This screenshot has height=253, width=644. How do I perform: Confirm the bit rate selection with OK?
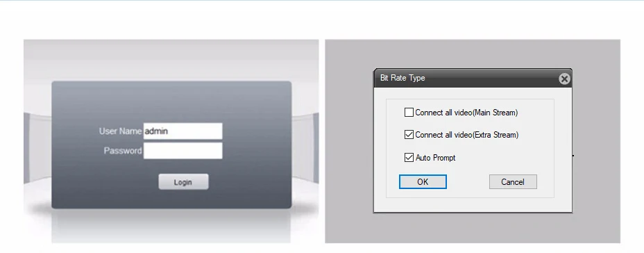point(423,182)
